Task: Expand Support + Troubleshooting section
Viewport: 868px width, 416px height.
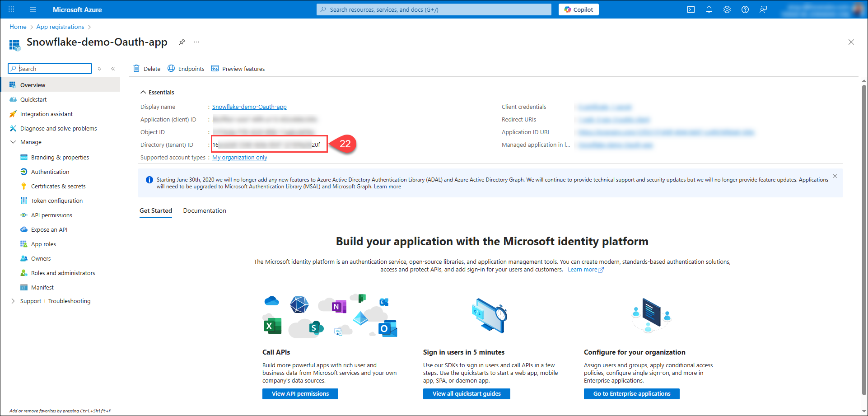Action: 13,301
